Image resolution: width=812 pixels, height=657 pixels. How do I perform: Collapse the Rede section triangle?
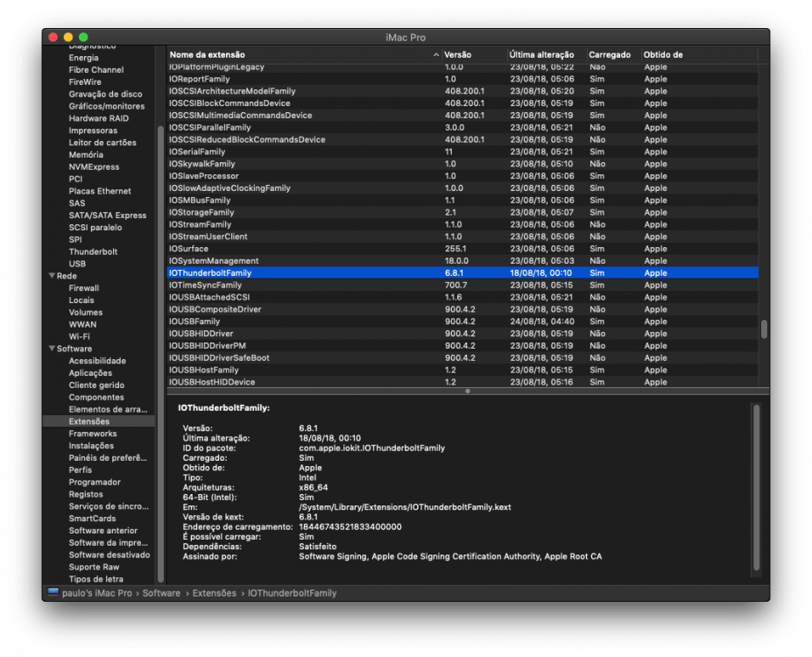coord(52,275)
